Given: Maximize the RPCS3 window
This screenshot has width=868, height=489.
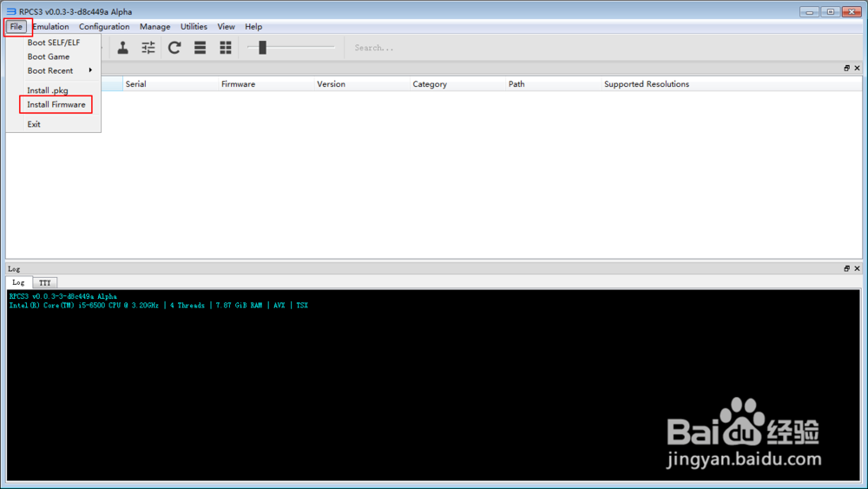Looking at the screenshot, I should pyautogui.click(x=831, y=11).
